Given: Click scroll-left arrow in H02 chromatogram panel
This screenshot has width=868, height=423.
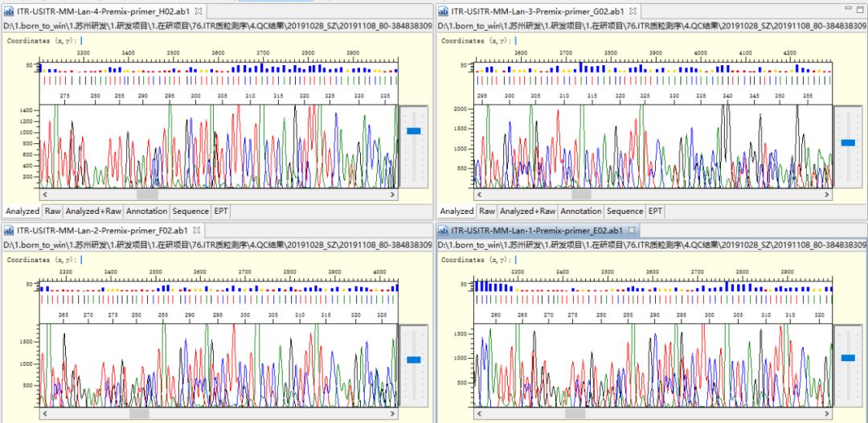Looking at the screenshot, I should pyautogui.click(x=45, y=195).
